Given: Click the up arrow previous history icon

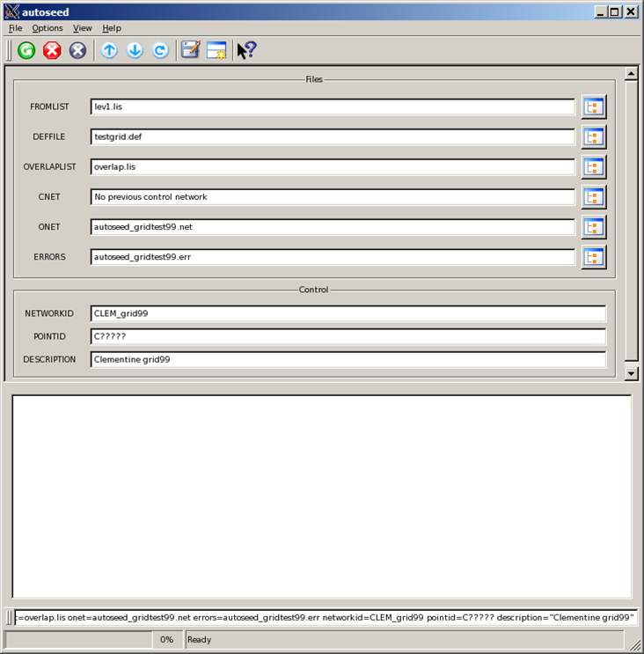Looking at the screenshot, I should point(109,50).
